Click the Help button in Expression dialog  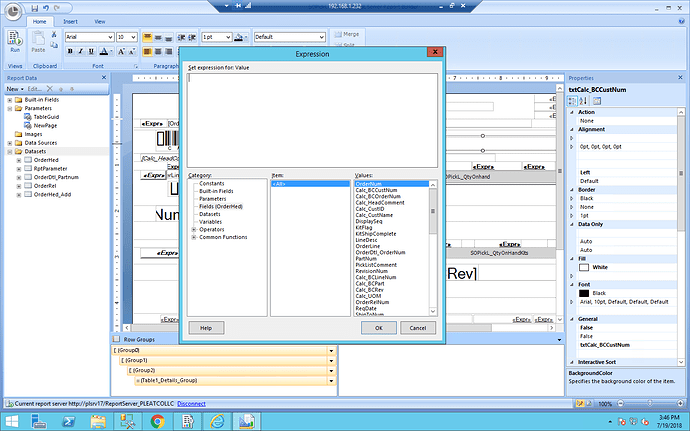click(x=206, y=328)
